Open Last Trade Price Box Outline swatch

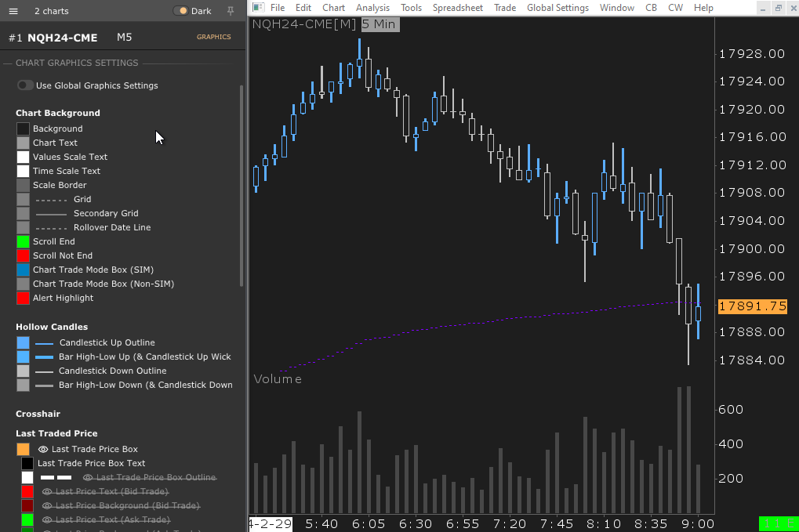pos(27,477)
